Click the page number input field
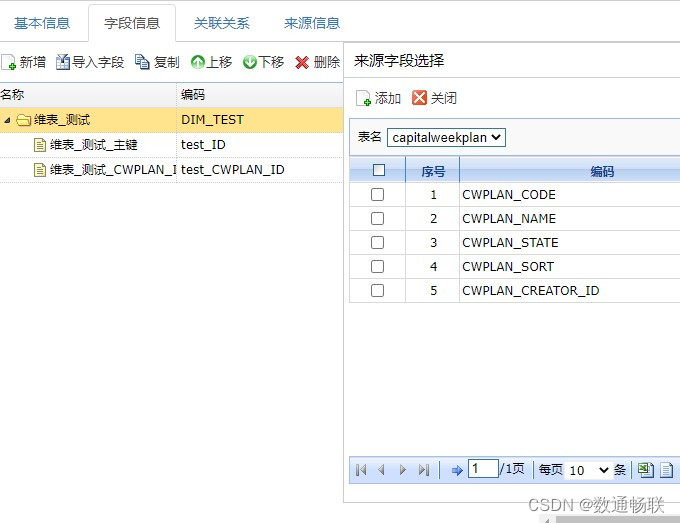This screenshot has height=523, width=680. click(483, 469)
